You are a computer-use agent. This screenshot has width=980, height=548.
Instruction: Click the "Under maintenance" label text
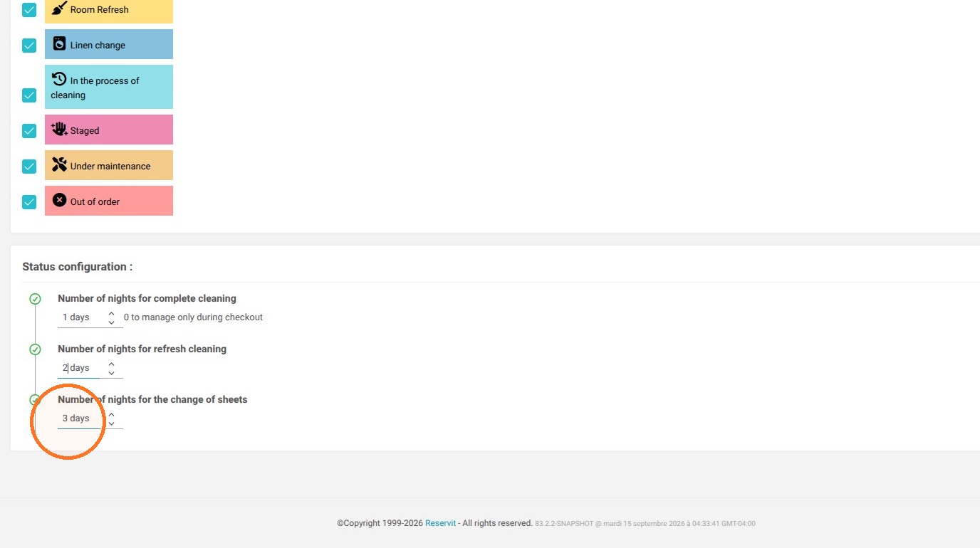pyautogui.click(x=110, y=167)
